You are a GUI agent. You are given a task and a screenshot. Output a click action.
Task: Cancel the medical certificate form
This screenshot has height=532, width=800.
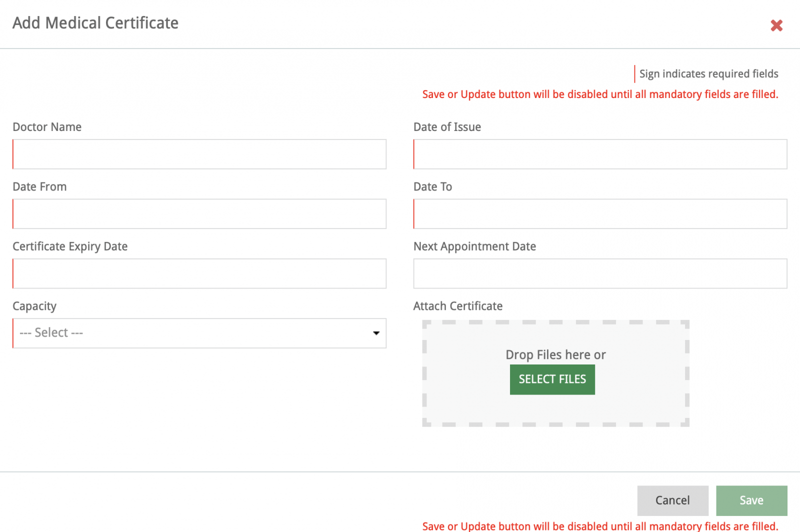click(672, 500)
